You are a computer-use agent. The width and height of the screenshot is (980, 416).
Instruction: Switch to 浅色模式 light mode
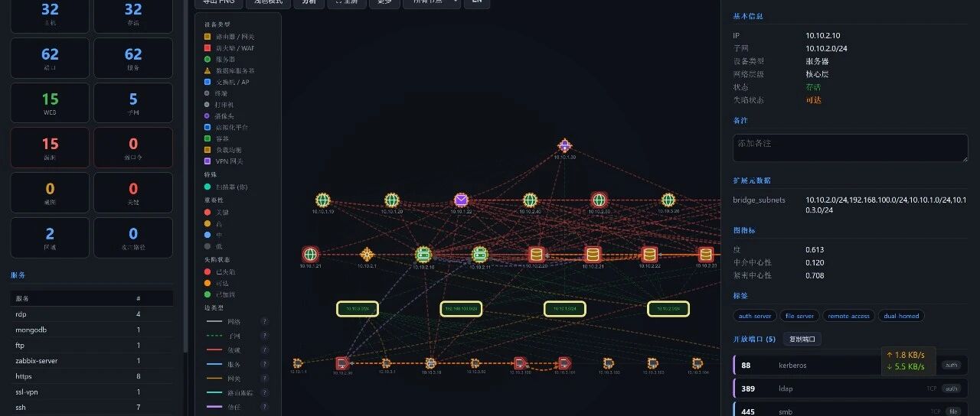coord(268,2)
